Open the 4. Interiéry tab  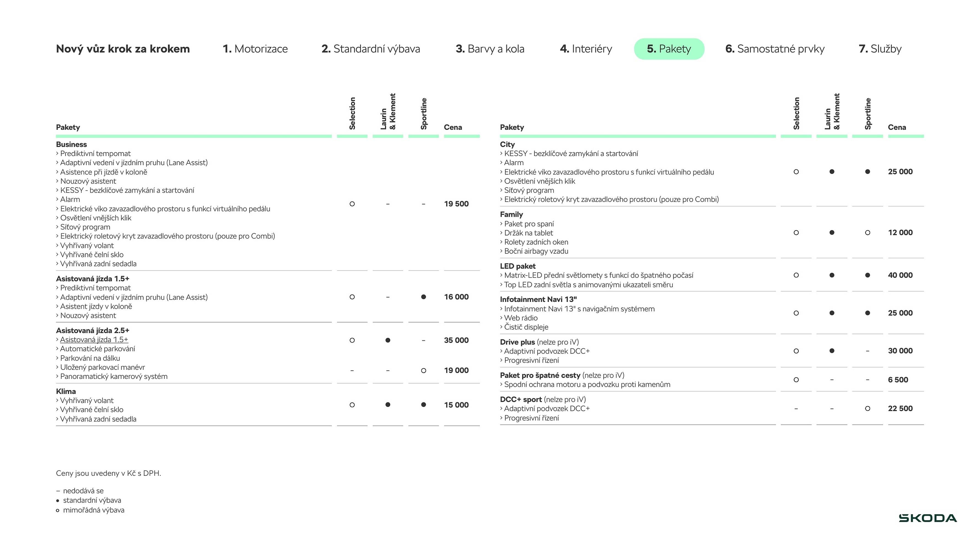pos(586,49)
